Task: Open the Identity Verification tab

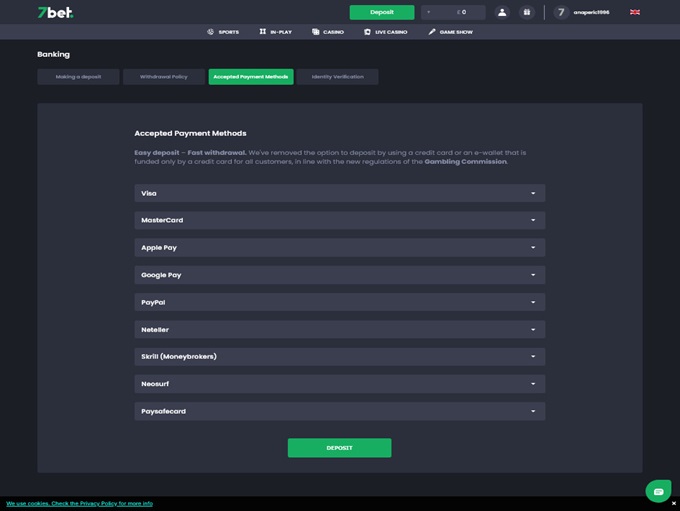Action: tap(338, 77)
